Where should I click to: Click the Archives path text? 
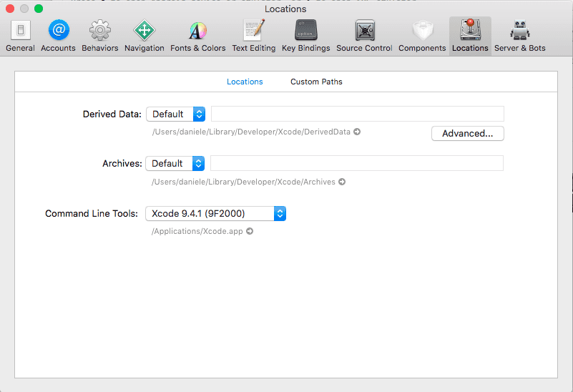click(x=243, y=182)
